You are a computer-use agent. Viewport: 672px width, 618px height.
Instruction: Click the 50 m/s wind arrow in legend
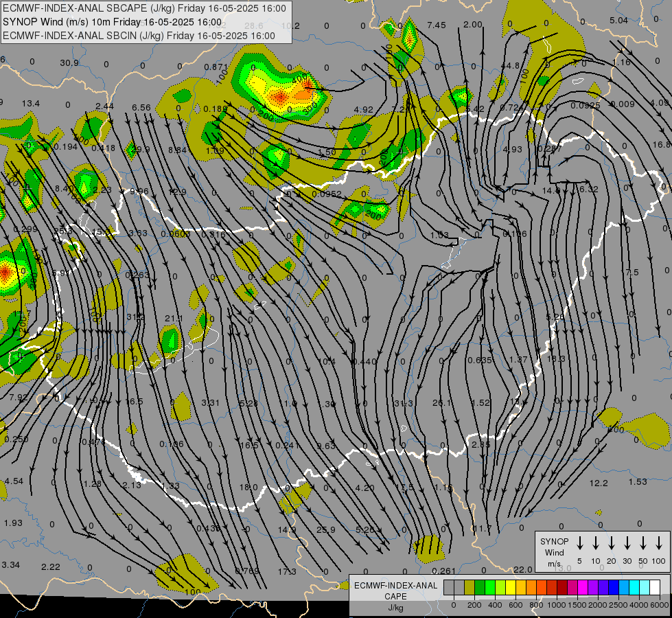[643, 543]
